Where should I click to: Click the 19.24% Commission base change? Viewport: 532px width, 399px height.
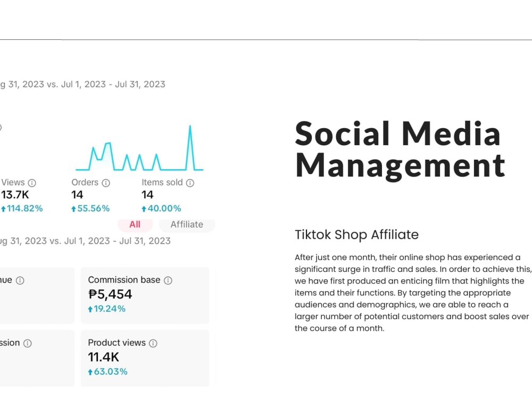[106, 309]
